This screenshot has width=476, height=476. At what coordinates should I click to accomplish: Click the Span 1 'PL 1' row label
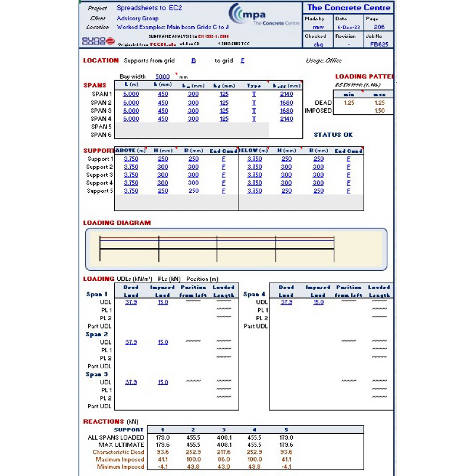[107, 310]
